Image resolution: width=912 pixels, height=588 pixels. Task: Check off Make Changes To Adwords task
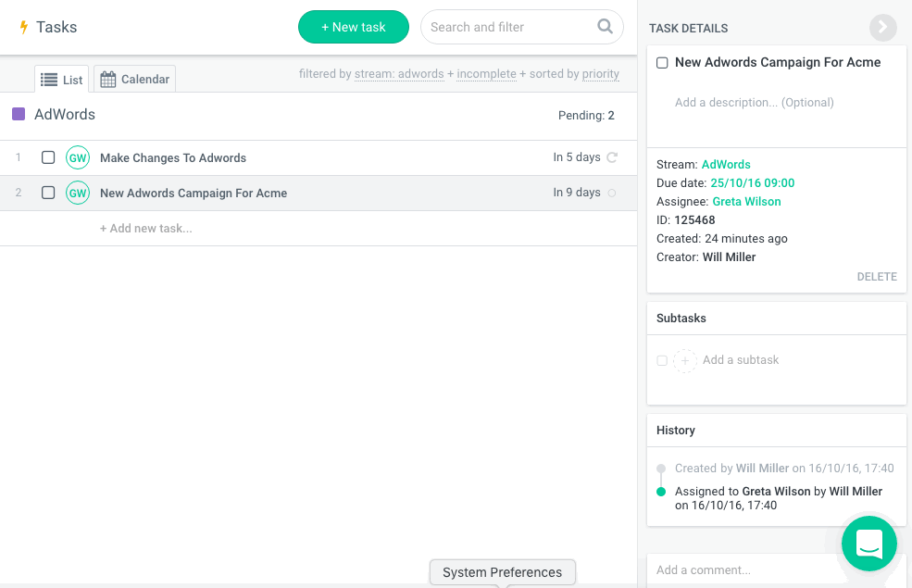tap(48, 158)
